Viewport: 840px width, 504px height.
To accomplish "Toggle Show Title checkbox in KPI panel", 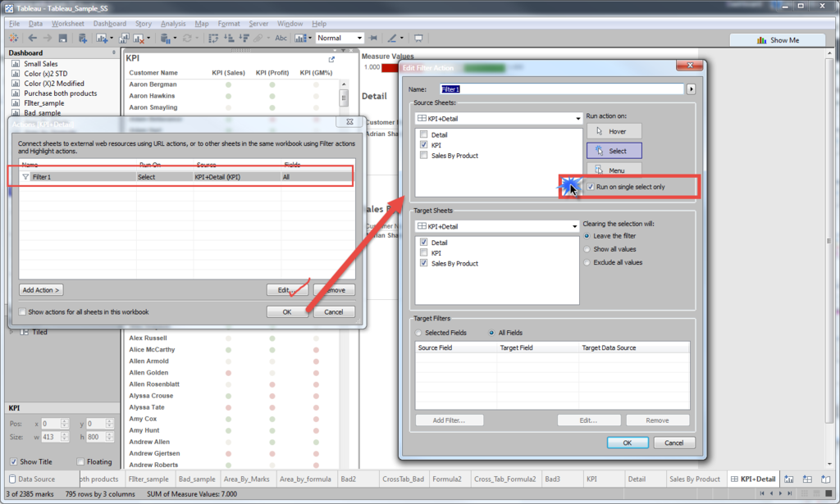I will pos(13,461).
